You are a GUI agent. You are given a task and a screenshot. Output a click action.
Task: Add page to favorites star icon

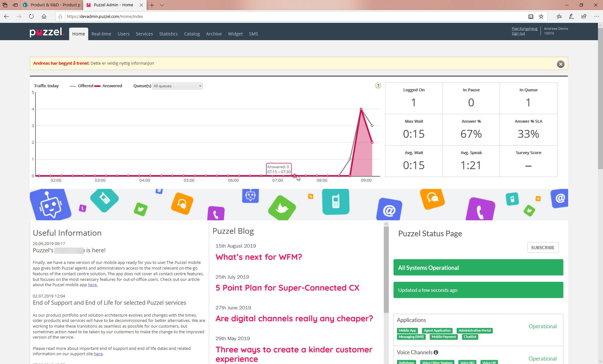point(541,17)
